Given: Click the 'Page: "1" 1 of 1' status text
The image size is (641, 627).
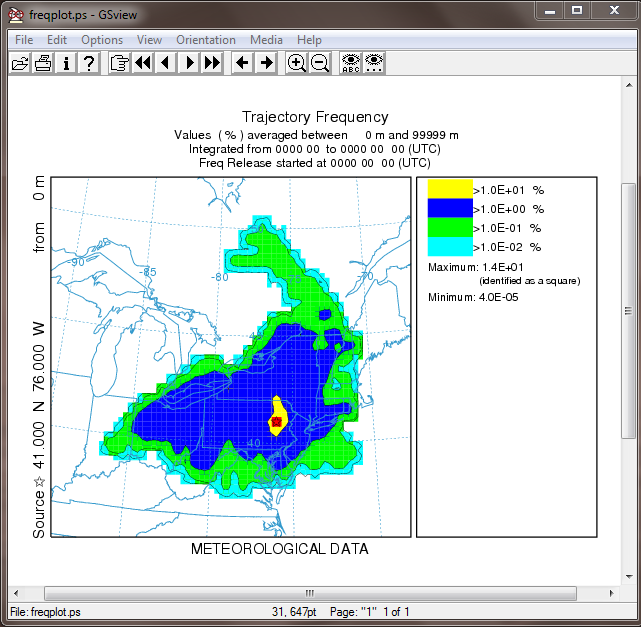Looking at the screenshot, I should pyautogui.click(x=370, y=612).
